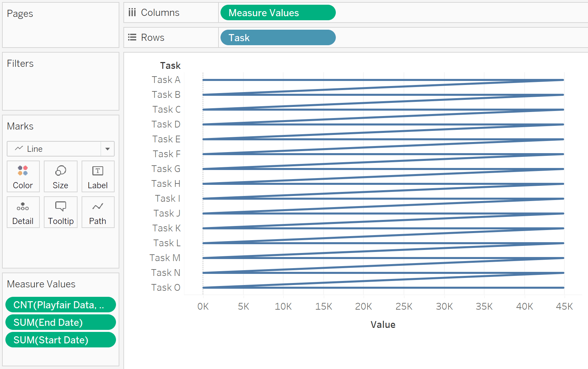Open the Label marks card
588x369 pixels.
point(98,176)
